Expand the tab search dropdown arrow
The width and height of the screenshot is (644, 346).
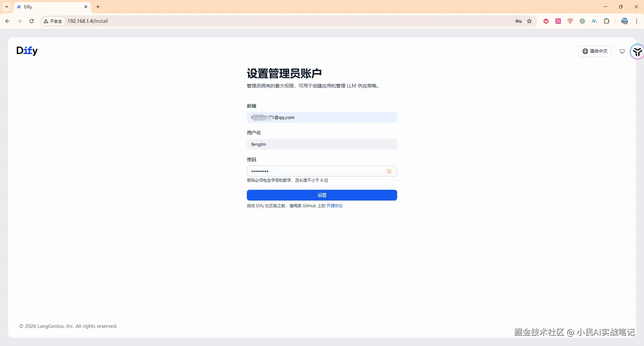[7, 7]
